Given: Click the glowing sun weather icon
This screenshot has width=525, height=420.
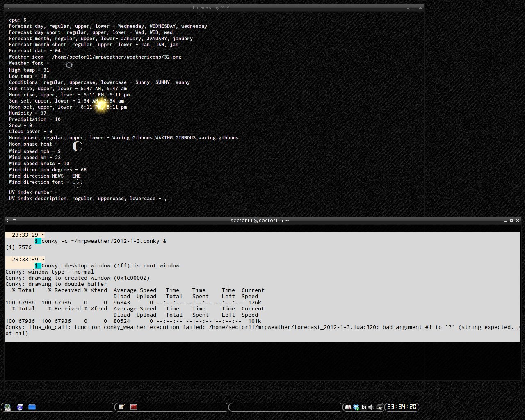Looking at the screenshot, I should [101, 105].
